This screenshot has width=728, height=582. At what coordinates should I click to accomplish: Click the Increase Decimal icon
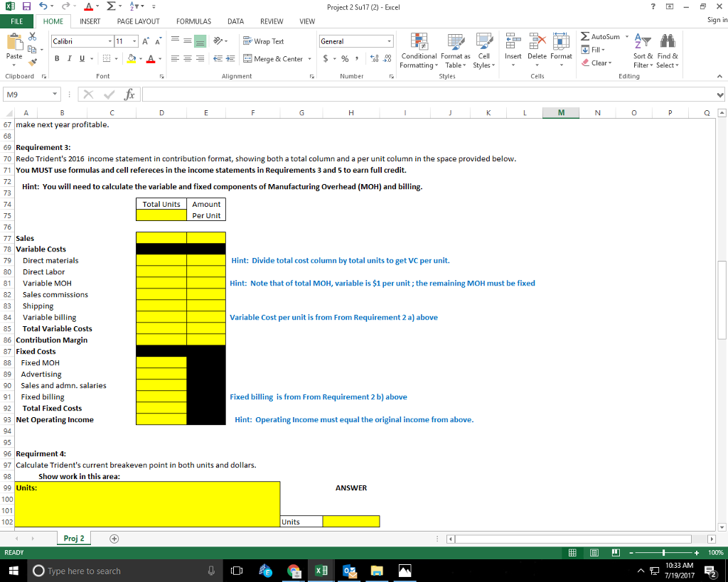(375, 58)
